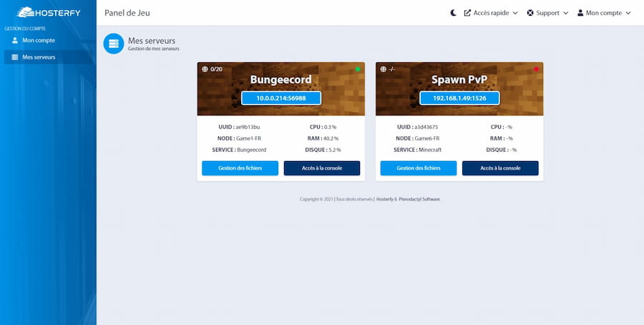Click the Spawn PvP globe icon

[x=383, y=69]
